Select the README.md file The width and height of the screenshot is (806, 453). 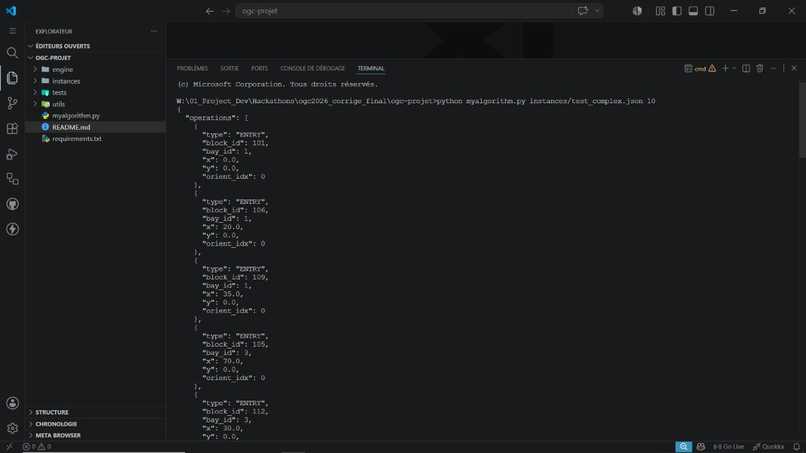[x=96, y=127]
